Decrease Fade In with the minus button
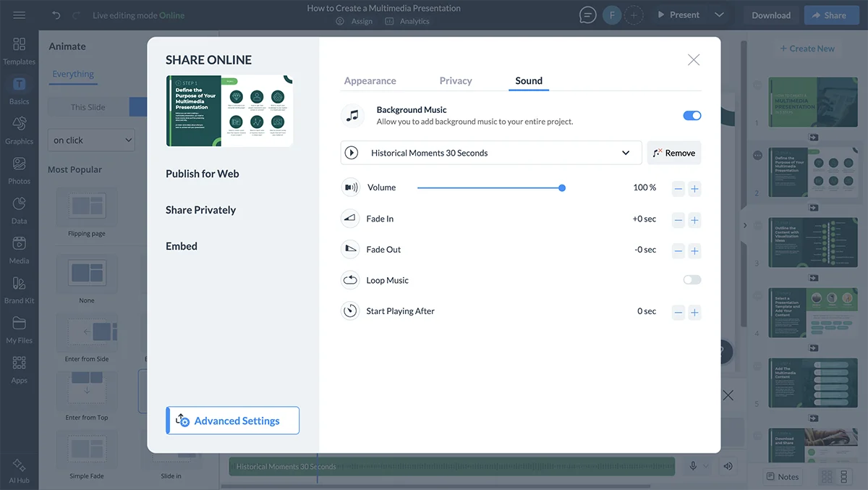This screenshot has height=490, width=868. (678, 220)
